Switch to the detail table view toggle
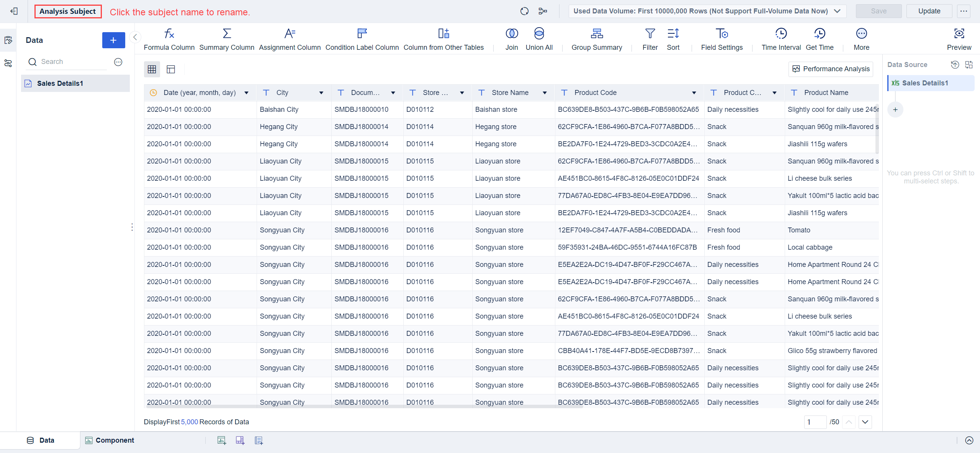This screenshot has height=453, width=980. point(171,69)
